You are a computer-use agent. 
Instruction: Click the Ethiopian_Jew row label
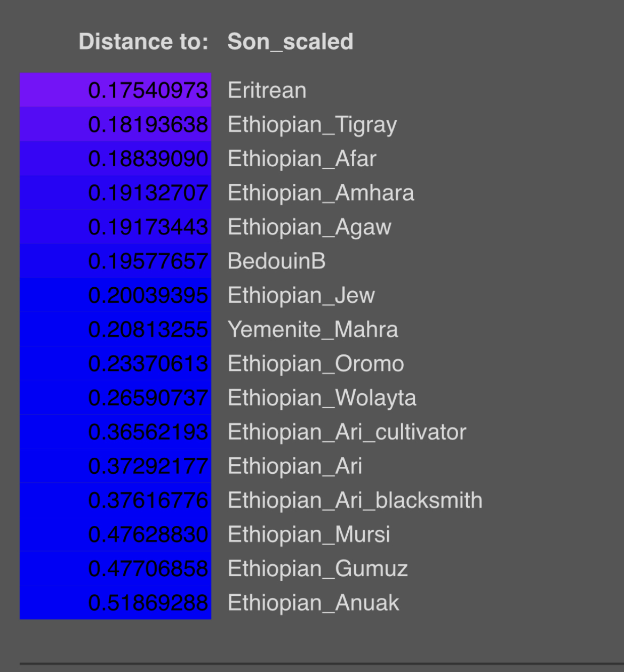301,295
